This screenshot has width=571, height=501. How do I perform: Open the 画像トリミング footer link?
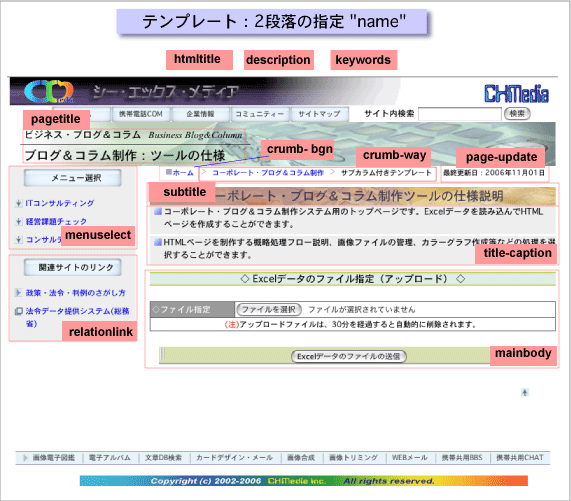pyautogui.click(x=353, y=458)
